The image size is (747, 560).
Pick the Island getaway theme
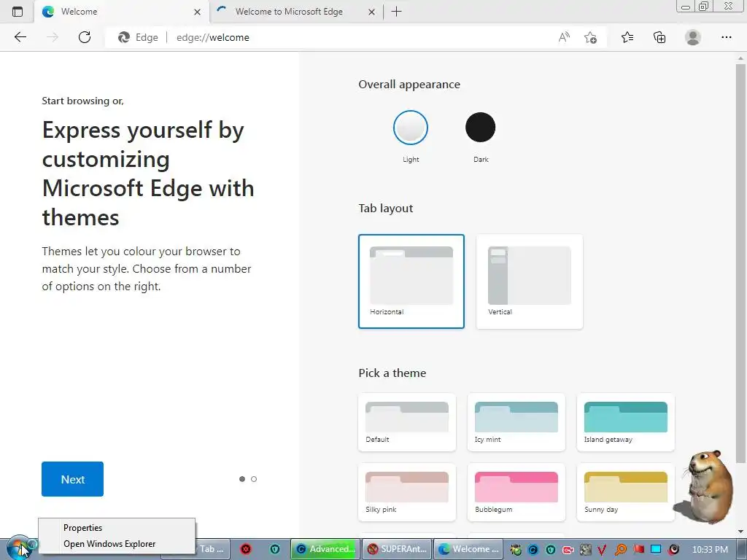(x=625, y=422)
